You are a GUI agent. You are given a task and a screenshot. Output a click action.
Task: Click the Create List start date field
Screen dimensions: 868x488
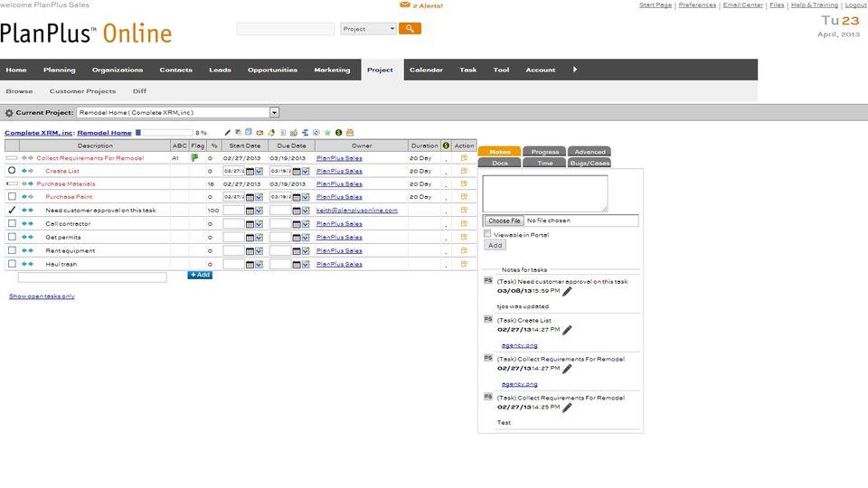point(233,171)
